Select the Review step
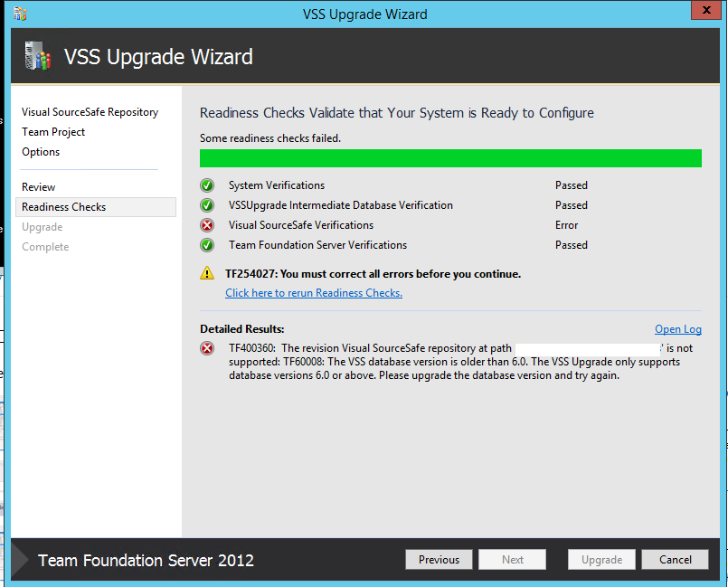The image size is (728, 587). tap(39, 186)
